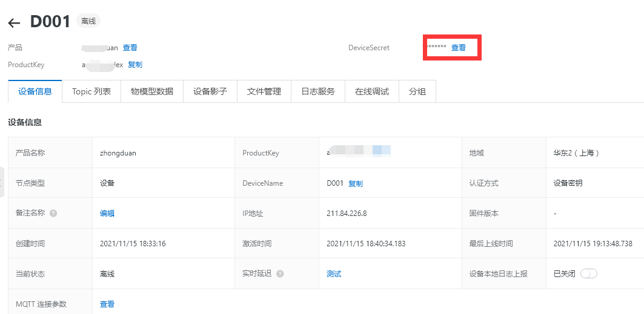644x314 pixels.
Task: Reveal DeviceSecret with its 查看 link
Action: point(459,48)
